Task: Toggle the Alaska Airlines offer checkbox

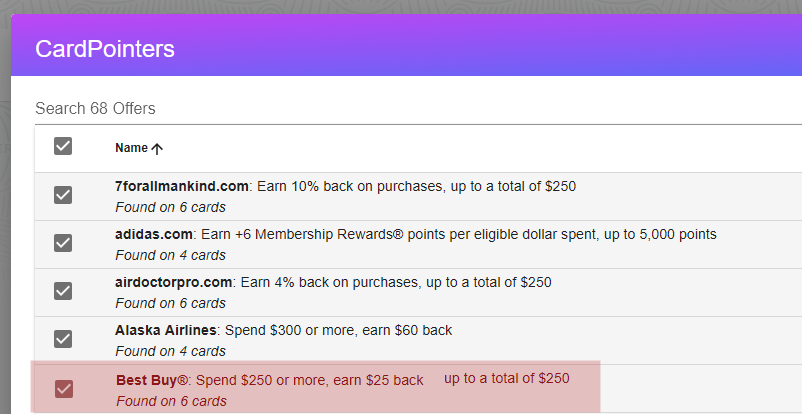Action: pyautogui.click(x=63, y=339)
